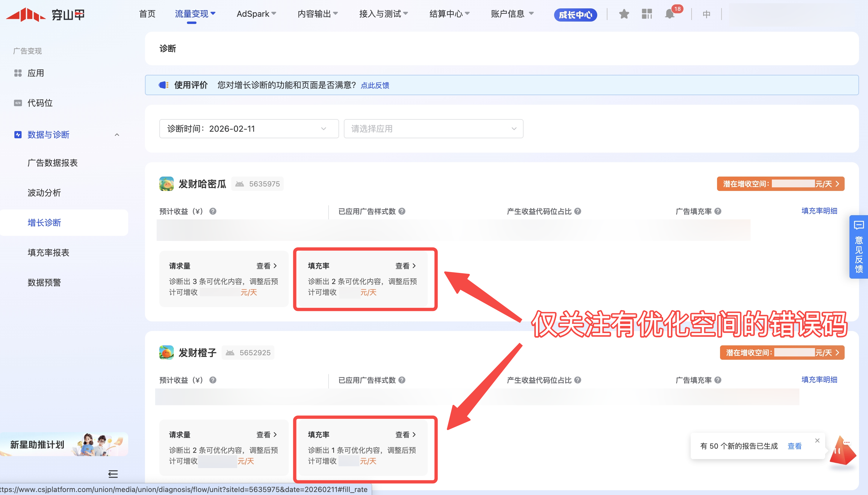
Task: Open the 请选择应用 app selector
Action: (x=433, y=128)
